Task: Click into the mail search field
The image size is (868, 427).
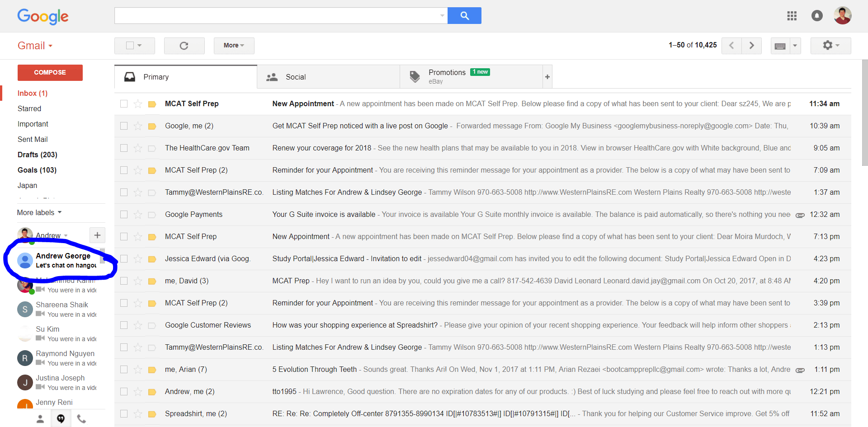Action: 277,16
